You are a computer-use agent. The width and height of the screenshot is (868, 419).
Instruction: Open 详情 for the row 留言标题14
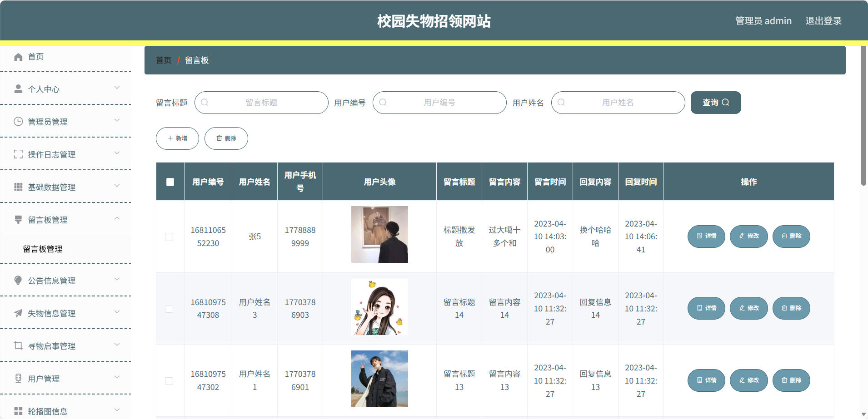[x=706, y=308]
